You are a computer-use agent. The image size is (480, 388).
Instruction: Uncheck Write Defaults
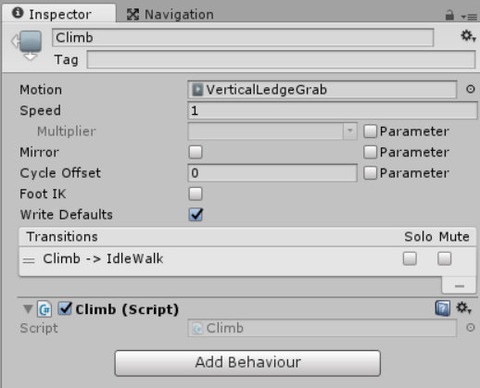[x=196, y=215]
